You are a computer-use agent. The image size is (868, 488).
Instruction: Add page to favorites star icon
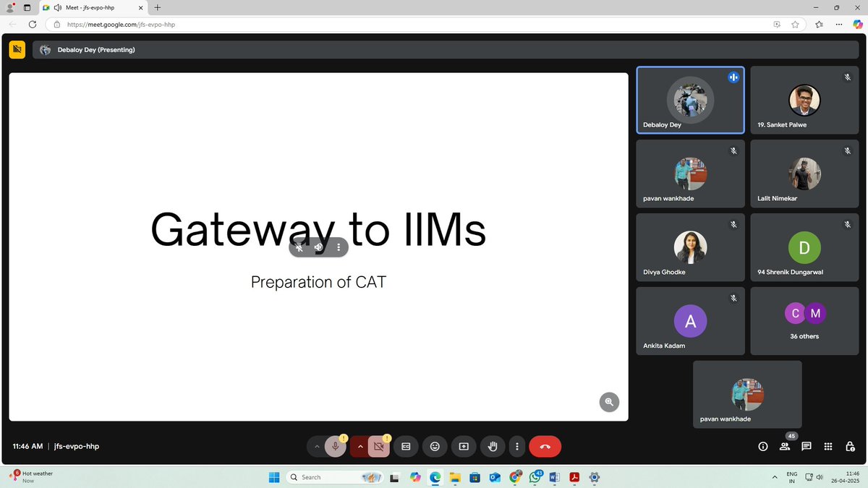point(795,24)
